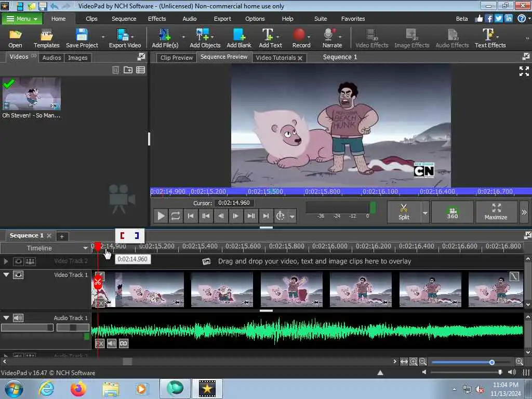Toggle Video Track 1 visibility eye
This screenshot has height=399, width=532.
(x=18, y=275)
